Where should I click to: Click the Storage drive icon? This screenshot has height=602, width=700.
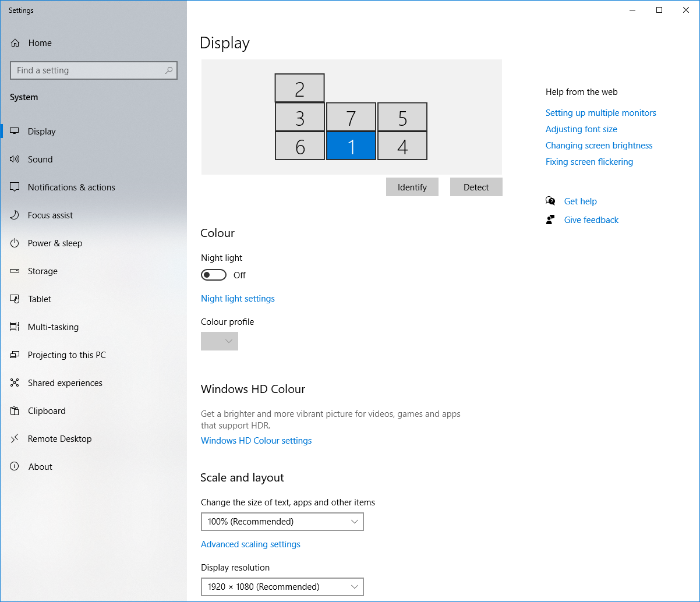[15, 271]
